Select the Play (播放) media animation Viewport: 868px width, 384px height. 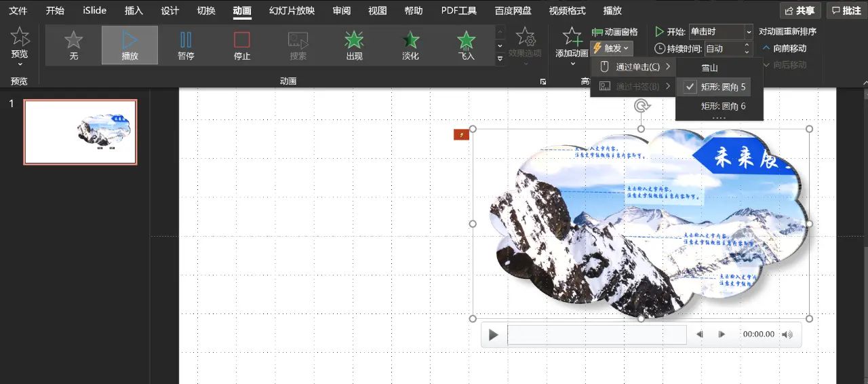pos(130,45)
